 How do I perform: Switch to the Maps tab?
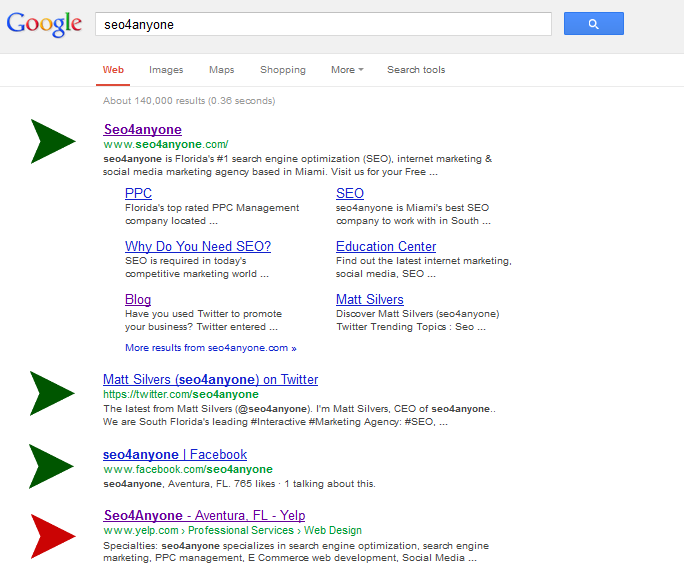222,70
